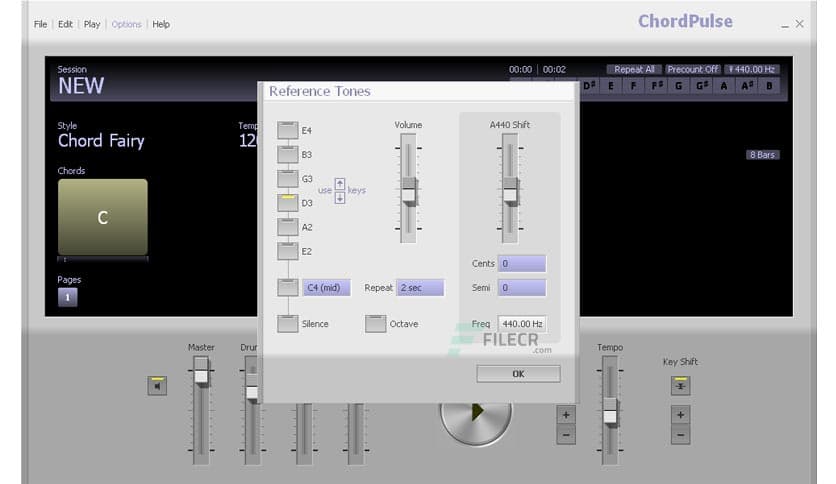The width and height of the screenshot is (836, 484).
Task: Select the Silence tone button
Action: (287, 324)
